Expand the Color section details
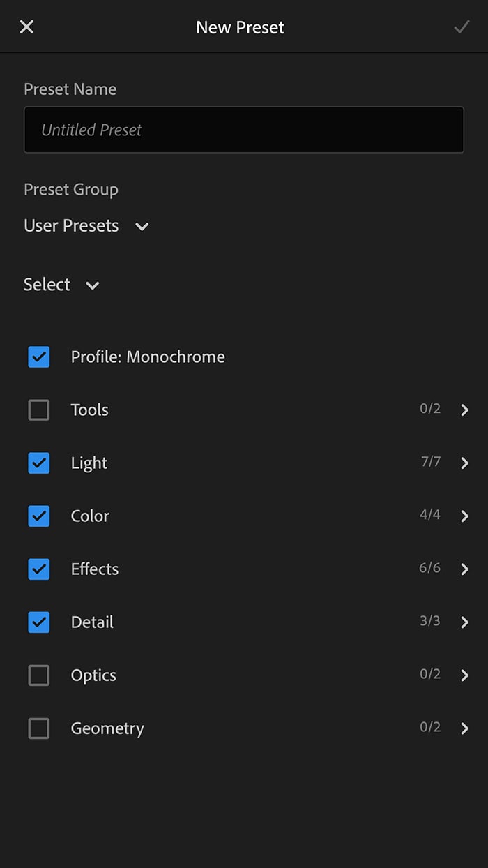Screen dimensions: 488x868 click(x=464, y=516)
